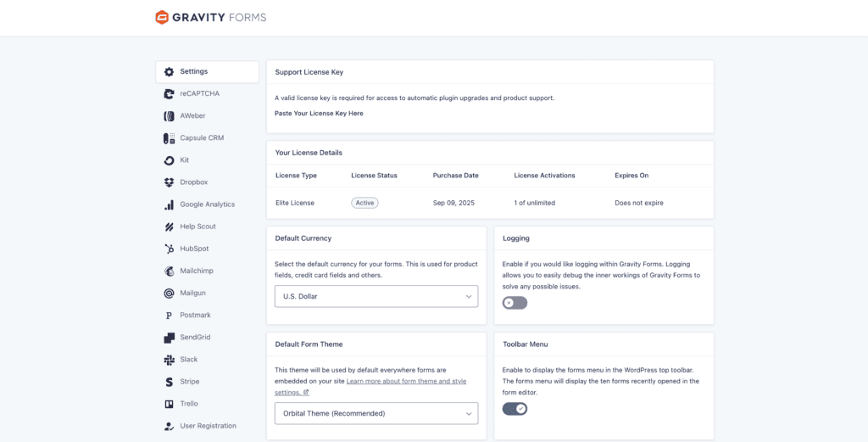The height and width of the screenshot is (442, 868).
Task: Click the reCAPTCHA icon
Action: pyautogui.click(x=169, y=94)
